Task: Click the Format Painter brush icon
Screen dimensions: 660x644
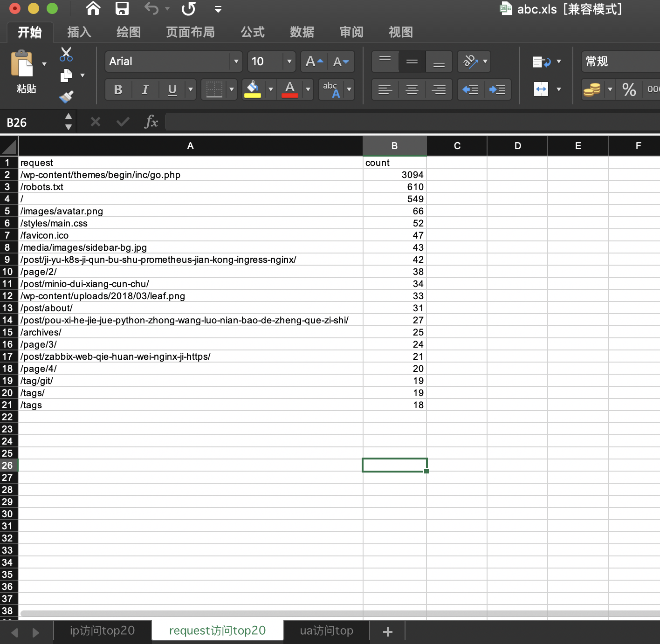Action: click(66, 96)
